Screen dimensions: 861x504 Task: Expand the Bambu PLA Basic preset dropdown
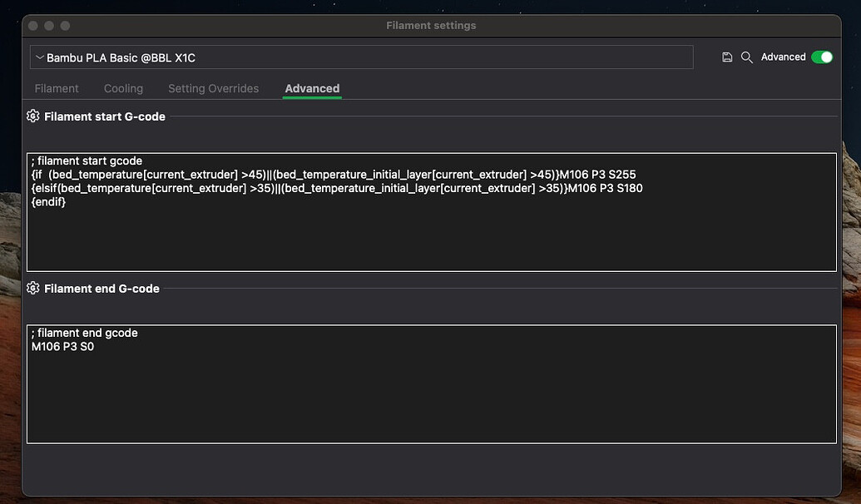[361, 57]
